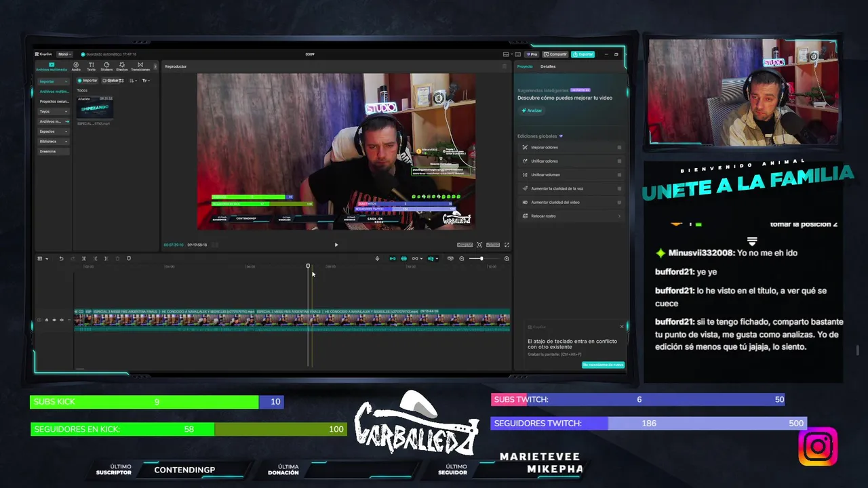Select Proyectos secundarios in left sidebar
Screen dimensions: 868x488
click(54, 102)
